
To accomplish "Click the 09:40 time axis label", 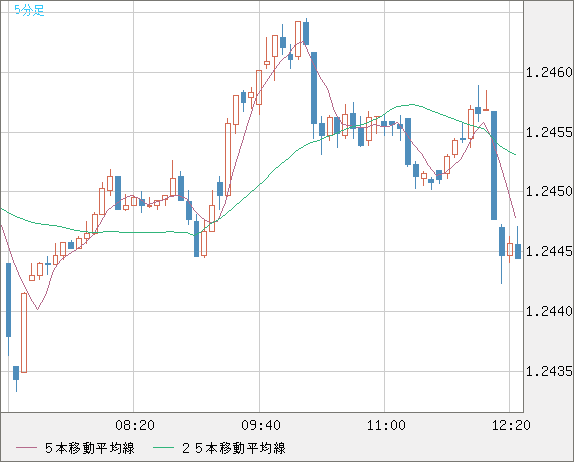I will click(261, 425).
